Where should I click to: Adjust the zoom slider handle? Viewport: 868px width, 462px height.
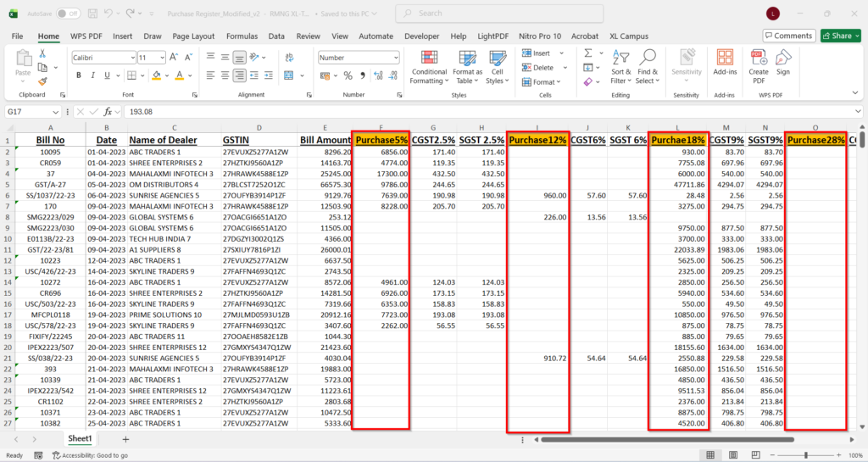806,455
